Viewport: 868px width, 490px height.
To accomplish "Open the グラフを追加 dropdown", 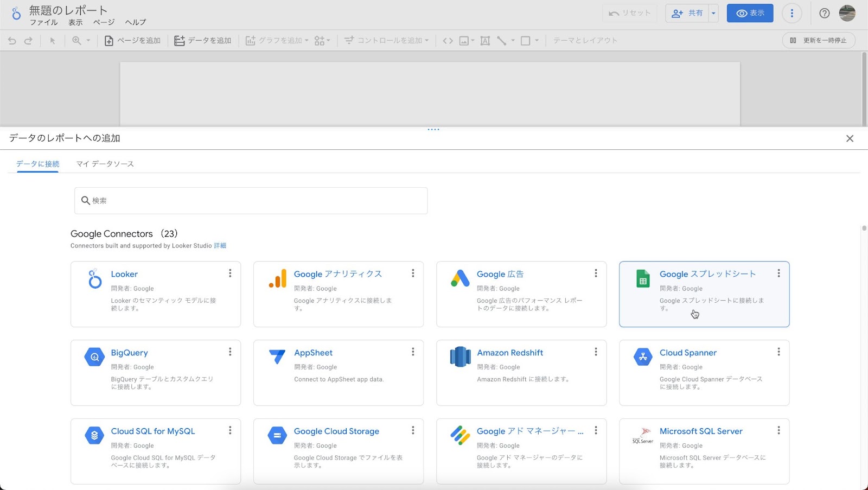I will point(277,41).
